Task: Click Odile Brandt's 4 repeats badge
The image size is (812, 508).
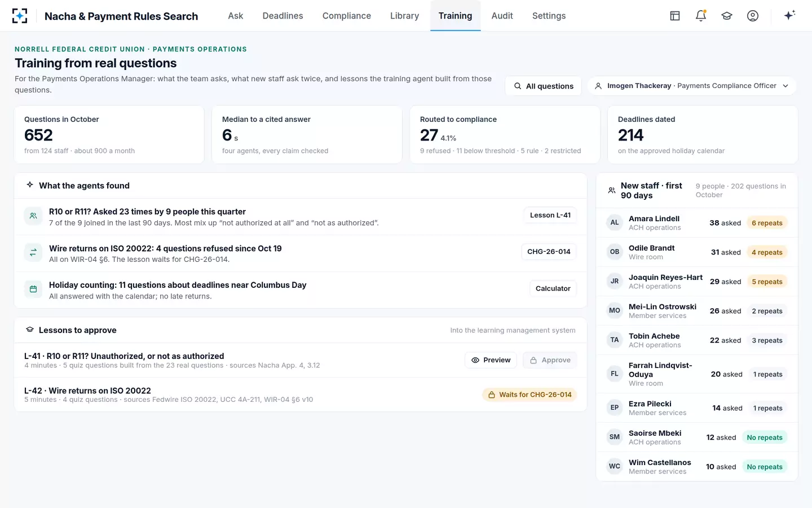Action: tap(767, 252)
